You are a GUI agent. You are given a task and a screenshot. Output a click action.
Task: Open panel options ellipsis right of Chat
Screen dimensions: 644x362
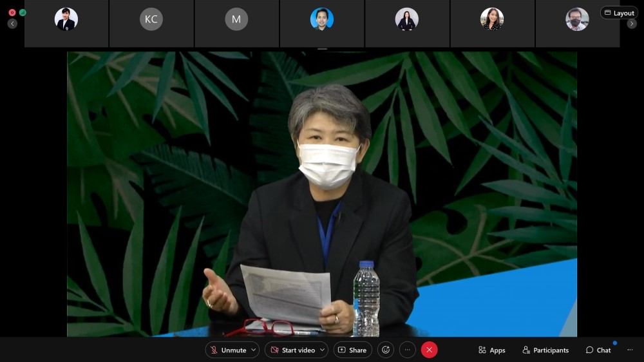point(630,350)
